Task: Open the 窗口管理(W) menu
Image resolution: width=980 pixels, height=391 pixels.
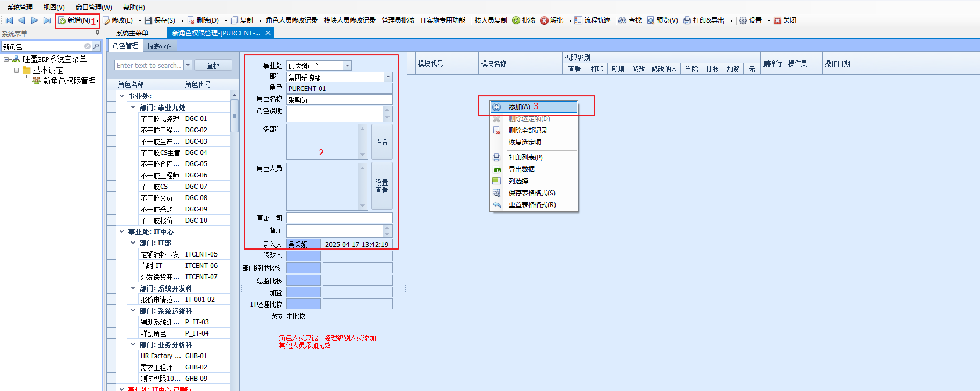Action: tap(94, 7)
